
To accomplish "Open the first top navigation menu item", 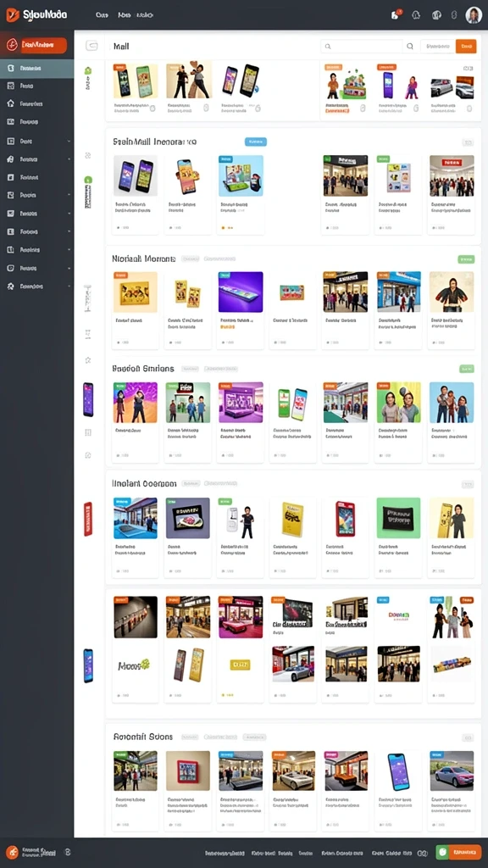I will point(102,15).
